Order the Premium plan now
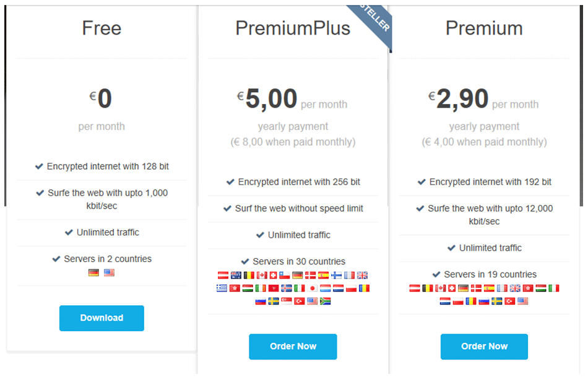 pyautogui.click(x=484, y=347)
